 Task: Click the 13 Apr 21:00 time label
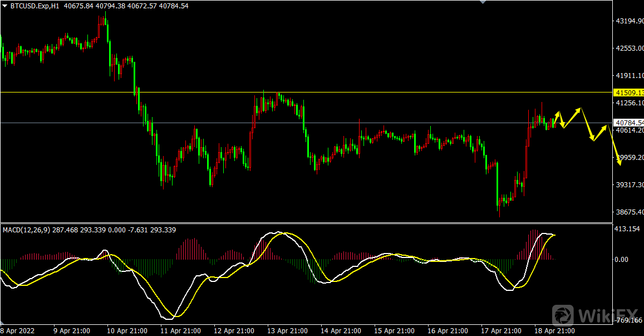(x=287, y=330)
